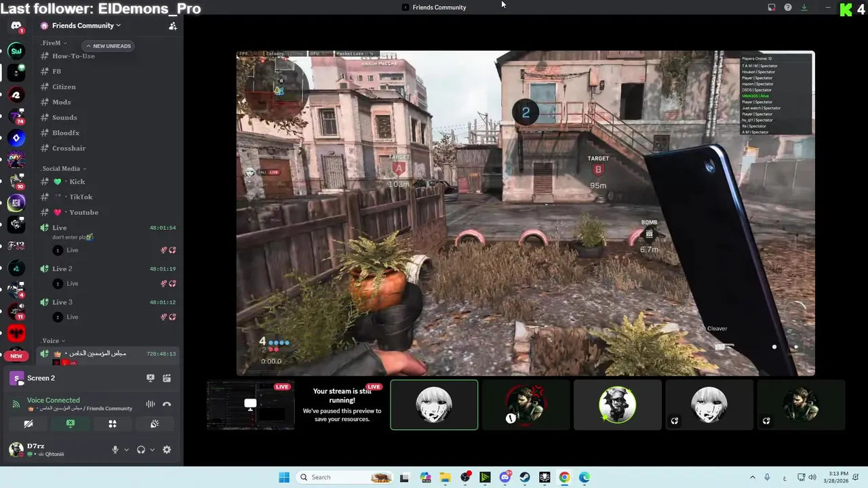Open Google Chrome from the taskbar
Viewport: 868px width, 488px height.
tap(564, 477)
